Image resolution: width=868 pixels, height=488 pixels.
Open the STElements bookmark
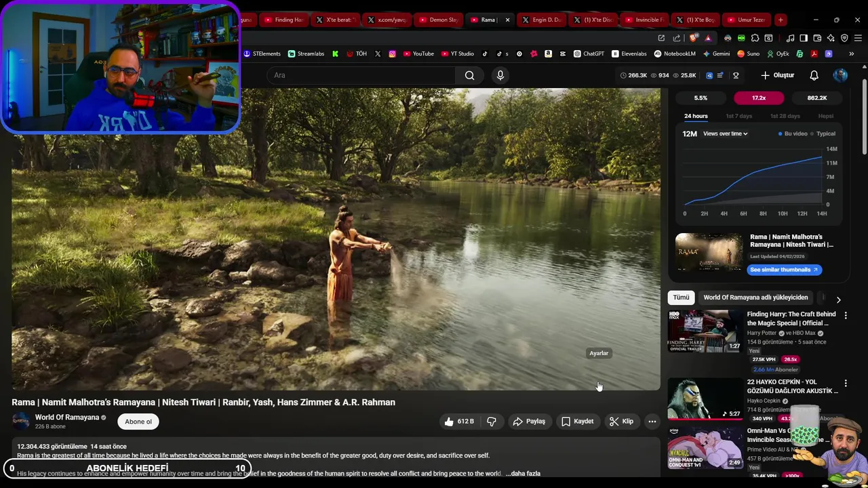coord(262,54)
